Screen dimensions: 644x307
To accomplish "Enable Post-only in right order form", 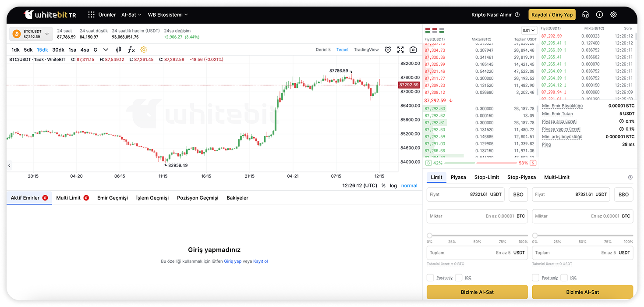I will point(536,278).
